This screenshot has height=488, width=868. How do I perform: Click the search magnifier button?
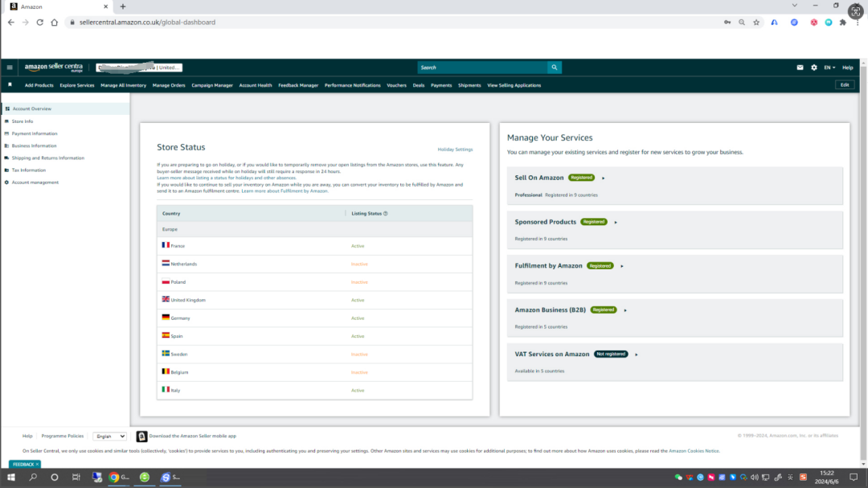(554, 68)
